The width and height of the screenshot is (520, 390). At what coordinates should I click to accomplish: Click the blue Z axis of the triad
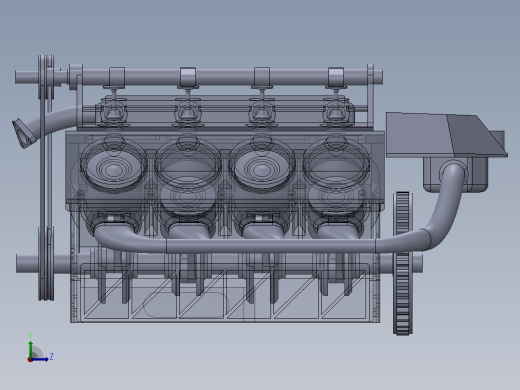click(x=40, y=359)
